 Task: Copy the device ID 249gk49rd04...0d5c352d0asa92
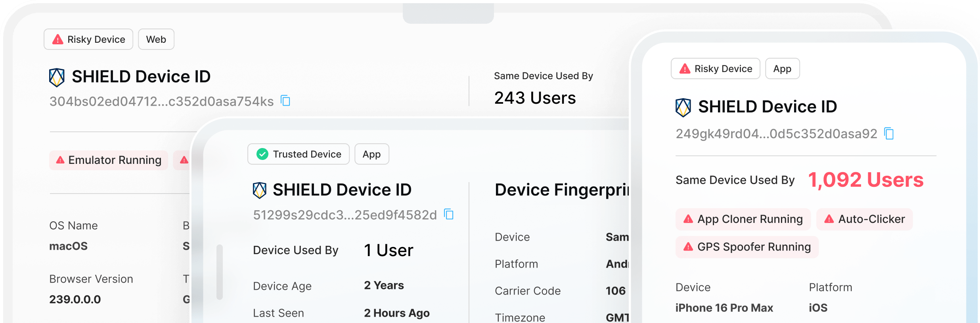pyautogui.click(x=889, y=133)
